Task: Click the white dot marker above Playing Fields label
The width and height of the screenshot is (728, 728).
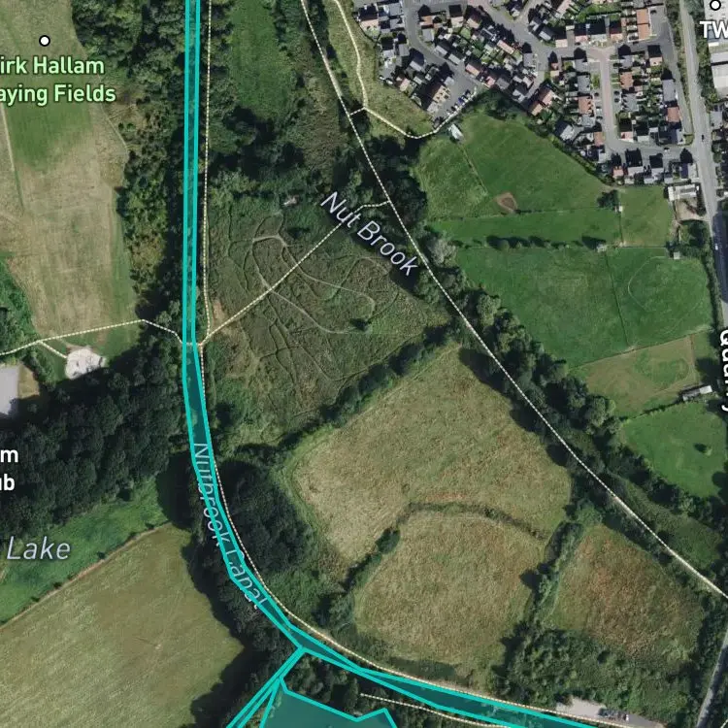Action: (45, 41)
